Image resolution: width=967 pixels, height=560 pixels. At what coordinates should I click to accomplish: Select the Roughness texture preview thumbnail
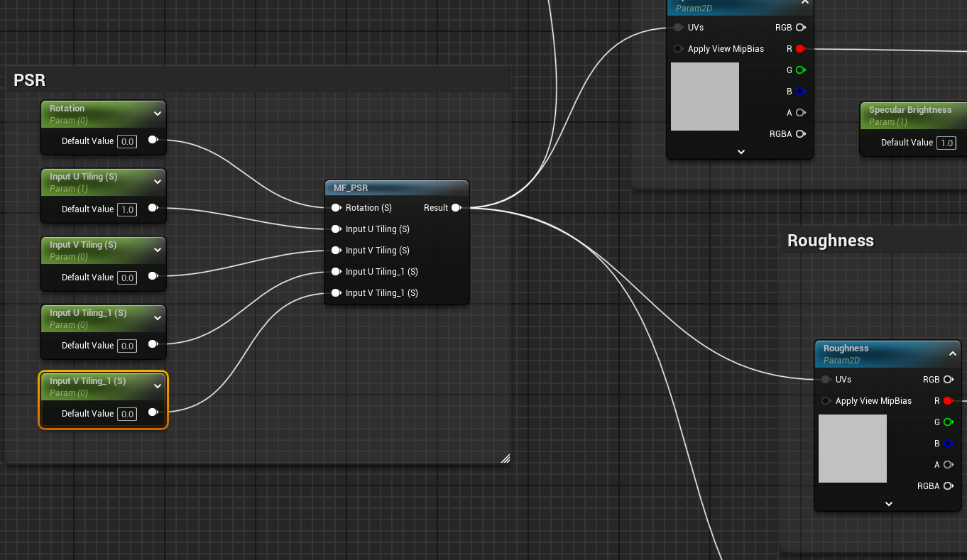point(853,449)
